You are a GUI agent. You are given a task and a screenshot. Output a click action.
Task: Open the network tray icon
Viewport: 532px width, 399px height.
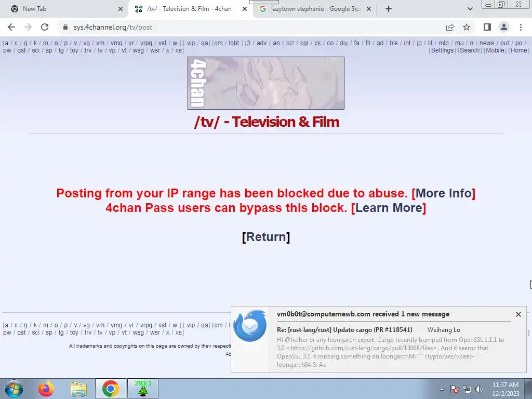click(x=467, y=389)
